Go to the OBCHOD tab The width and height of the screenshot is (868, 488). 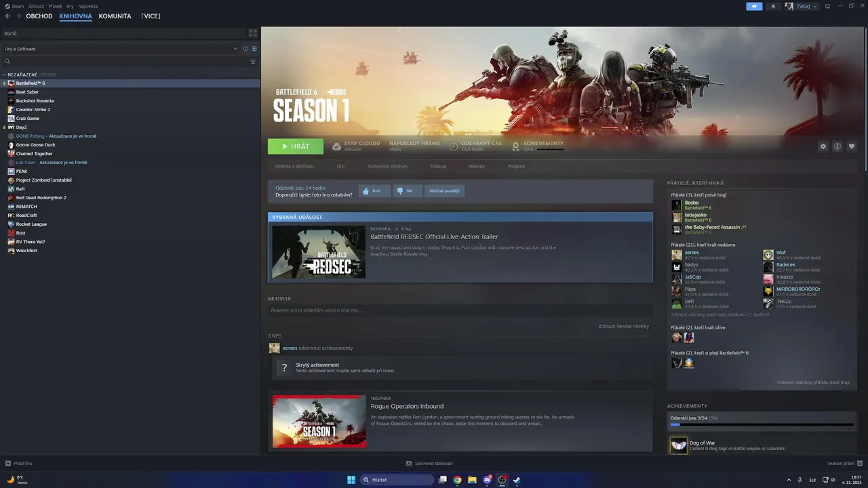(39, 16)
